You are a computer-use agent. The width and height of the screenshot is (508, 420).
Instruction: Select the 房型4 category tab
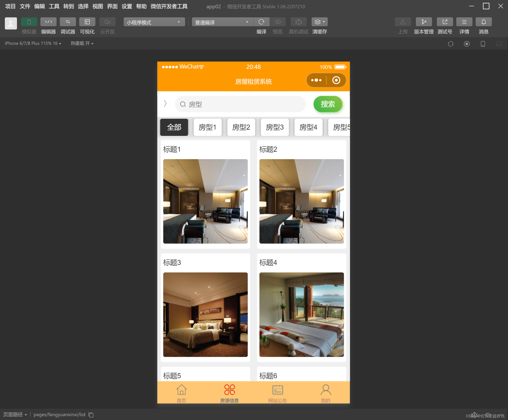click(308, 127)
